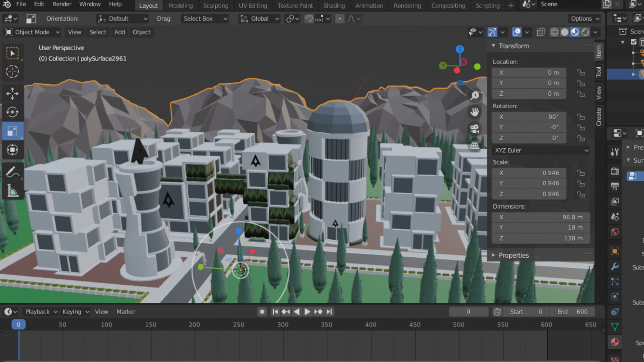The height and width of the screenshot is (362, 644).
Task: Open the Modifiers wrench properties tab
Action: [615, 266]
